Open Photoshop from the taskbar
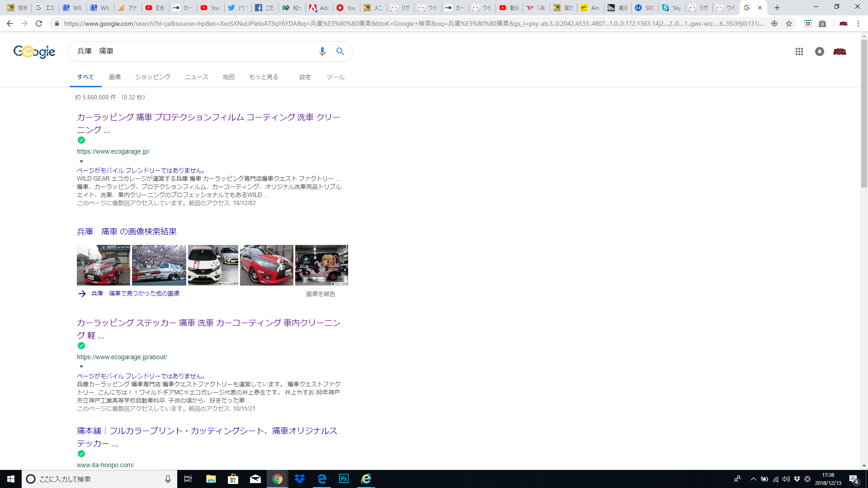This screenshot has width=868, height=488. 344,479
